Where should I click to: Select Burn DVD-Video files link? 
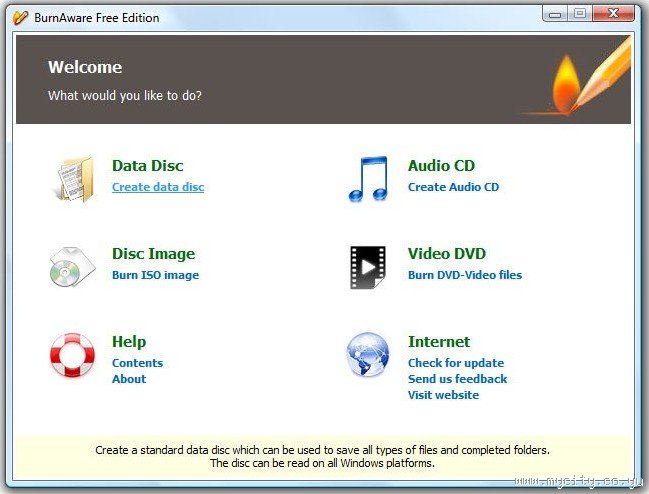pos(465,275)
